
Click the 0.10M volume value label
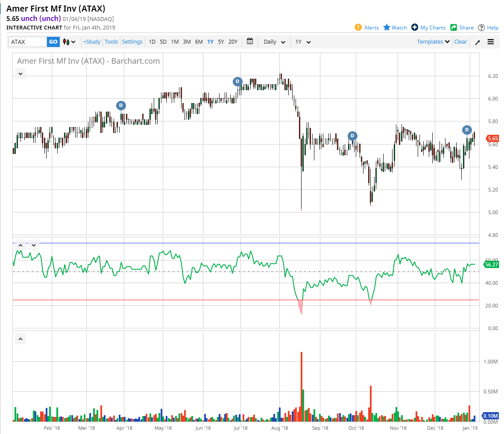(490, 416)
